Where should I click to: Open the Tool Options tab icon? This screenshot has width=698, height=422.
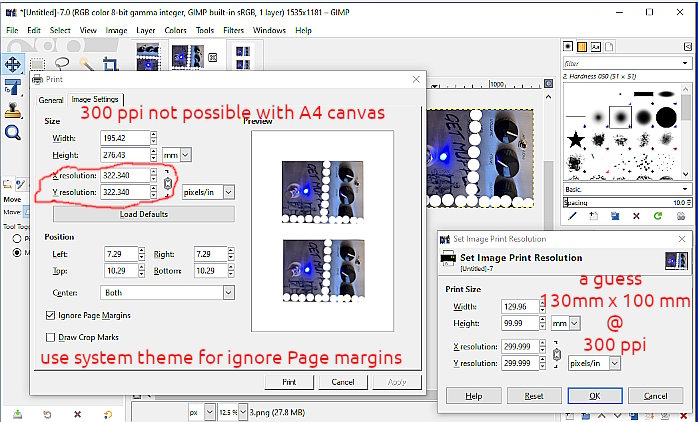7,184
